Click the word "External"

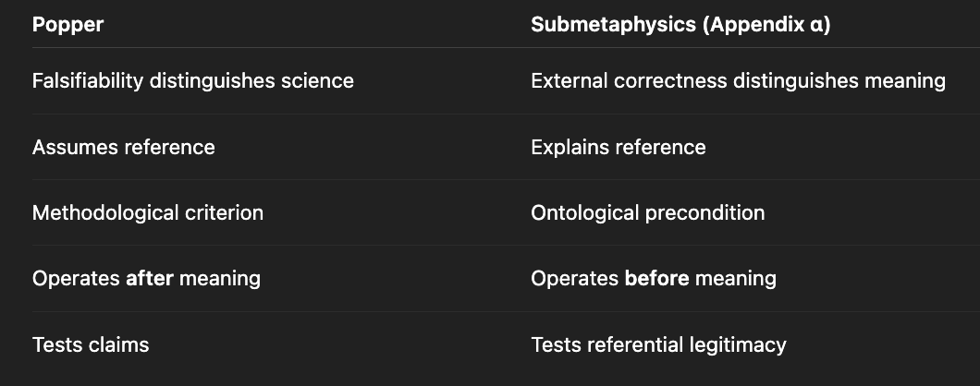[568, 80]
